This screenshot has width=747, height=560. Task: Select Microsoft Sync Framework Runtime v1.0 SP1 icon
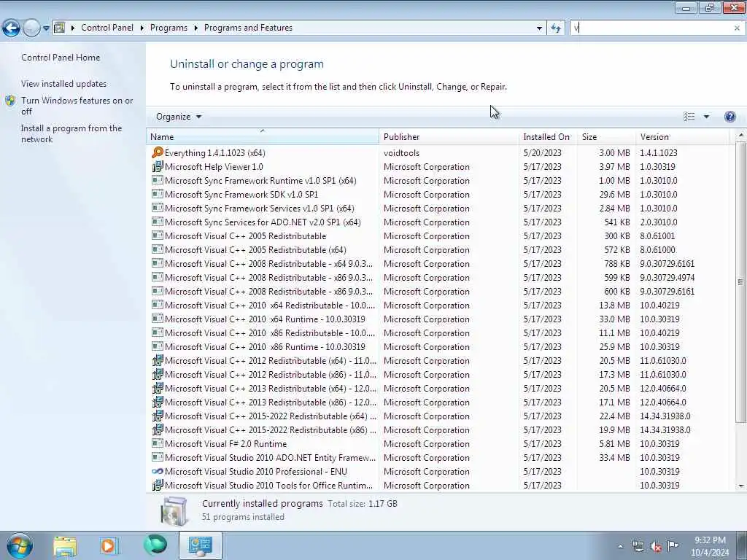pyautogui.click(x=158, y=180)
